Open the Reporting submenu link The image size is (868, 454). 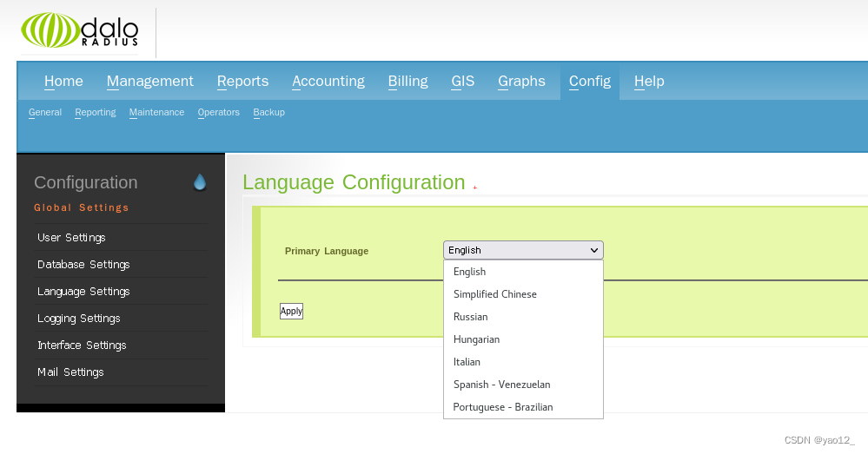[96, 112]
